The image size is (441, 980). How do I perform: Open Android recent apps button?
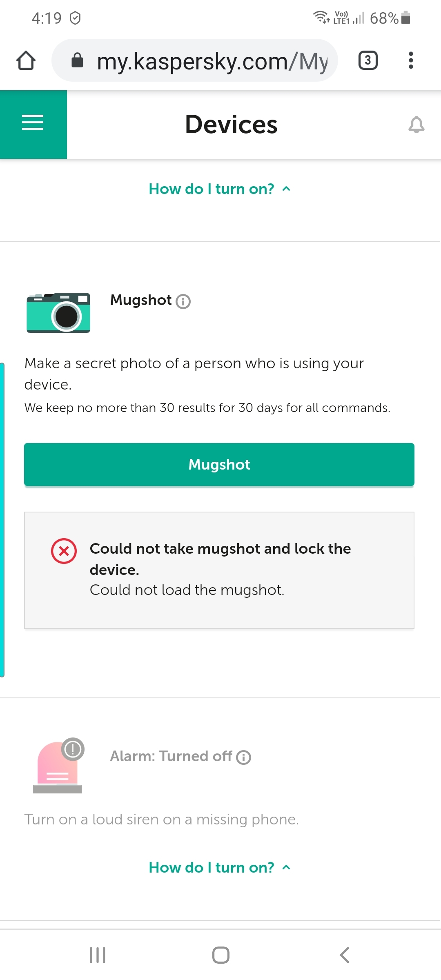point(98,955)
